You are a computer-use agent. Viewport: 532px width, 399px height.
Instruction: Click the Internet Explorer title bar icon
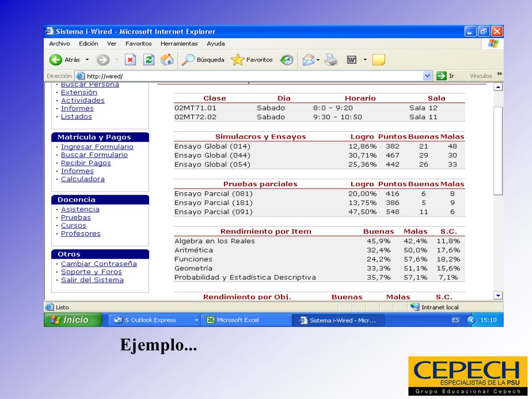[49, 31]
